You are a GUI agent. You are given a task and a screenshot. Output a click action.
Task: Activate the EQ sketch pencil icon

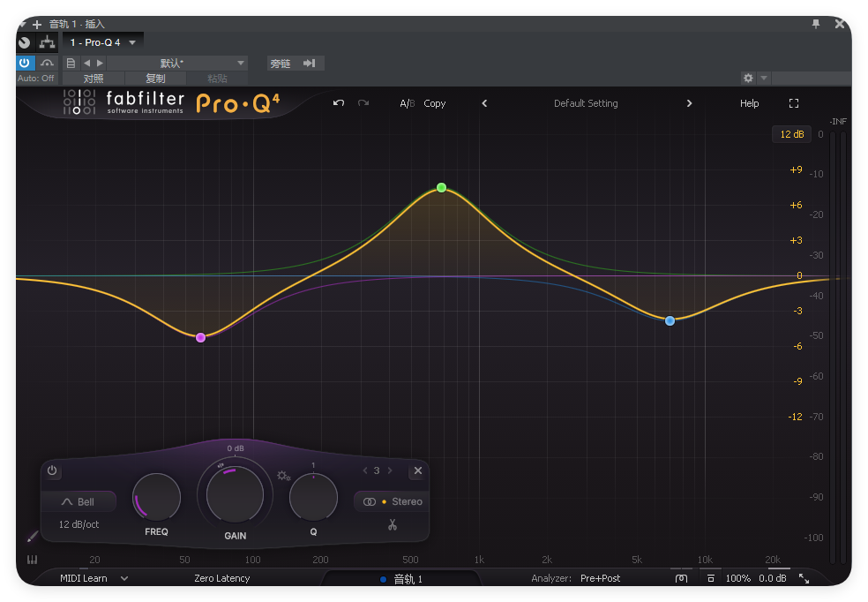(x=32, y=537)
